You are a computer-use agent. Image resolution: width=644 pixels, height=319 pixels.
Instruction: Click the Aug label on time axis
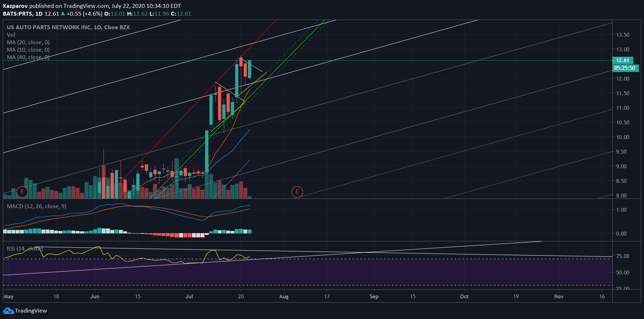click(x=284, y=297)
